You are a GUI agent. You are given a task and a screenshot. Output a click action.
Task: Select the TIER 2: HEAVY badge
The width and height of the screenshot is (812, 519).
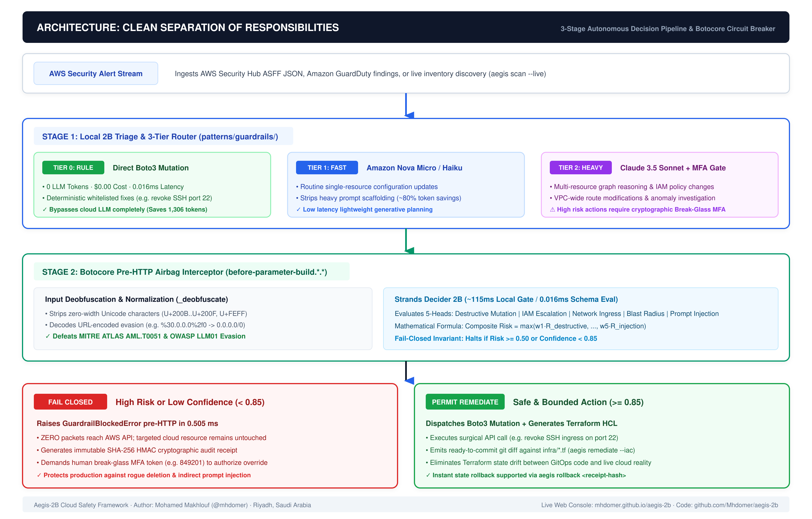(x=580, y=168)
